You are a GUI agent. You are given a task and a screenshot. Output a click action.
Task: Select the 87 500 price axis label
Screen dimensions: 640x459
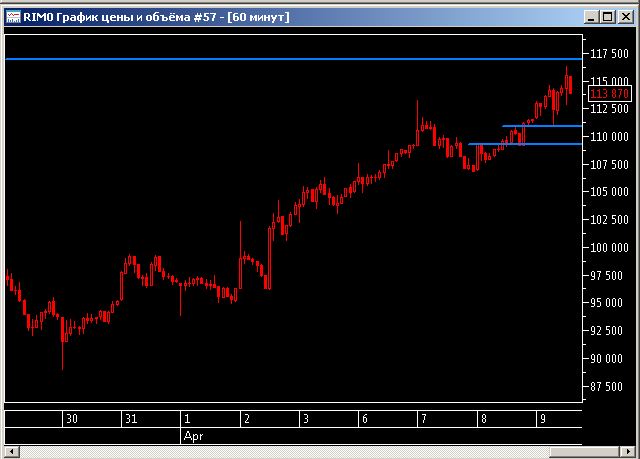tap(607, 387)
